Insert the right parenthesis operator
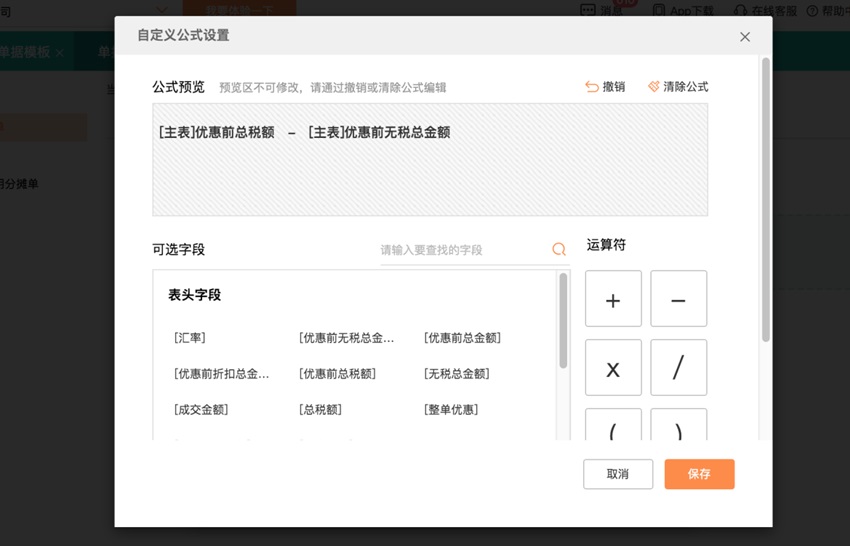850x546 pixels. pyautogui.click(x=679, y=425)
